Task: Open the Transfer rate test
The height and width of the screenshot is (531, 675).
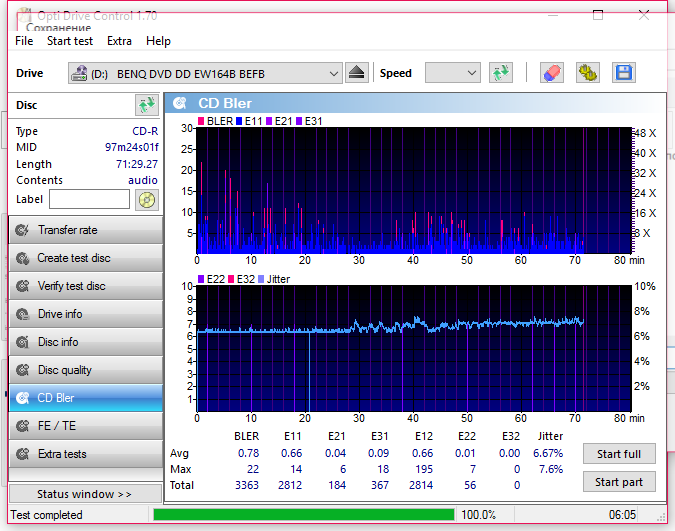Action: pos(85,230)
